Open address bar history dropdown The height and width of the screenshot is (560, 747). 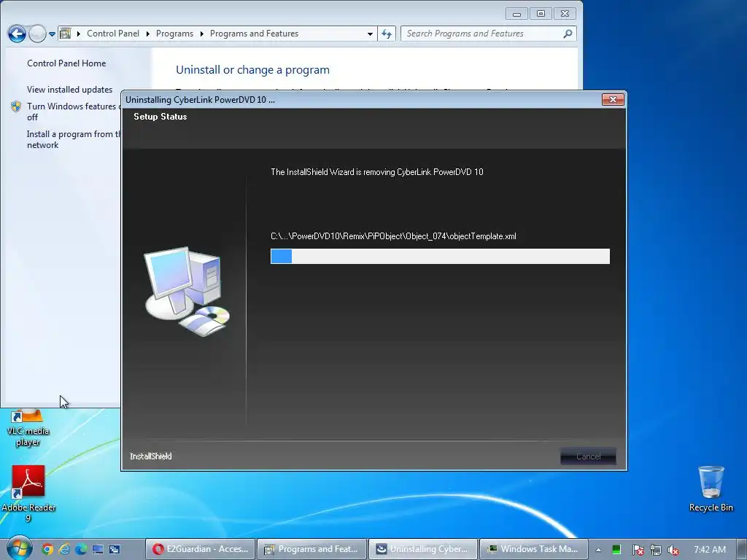pyautogui.click(x=370, y=34)
